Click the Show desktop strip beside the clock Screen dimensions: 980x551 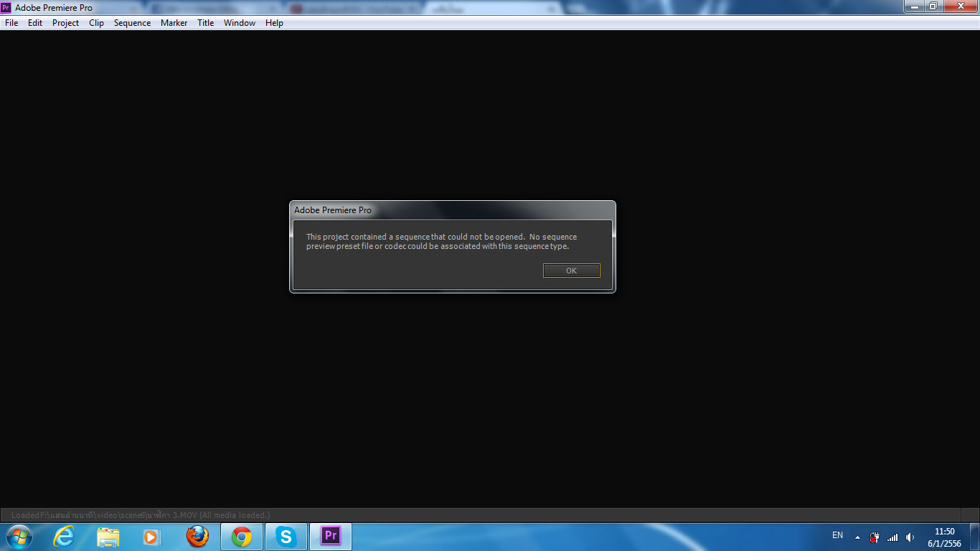coord(974,537)
